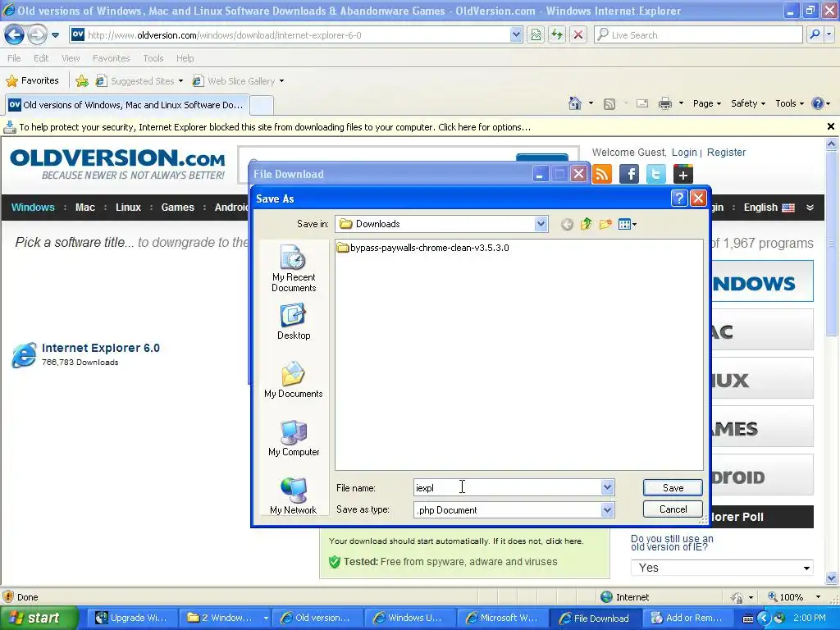Screen dimensions: 840x630
Task: Click the blue Help icon in command bar
Action: tap(818, 103)
